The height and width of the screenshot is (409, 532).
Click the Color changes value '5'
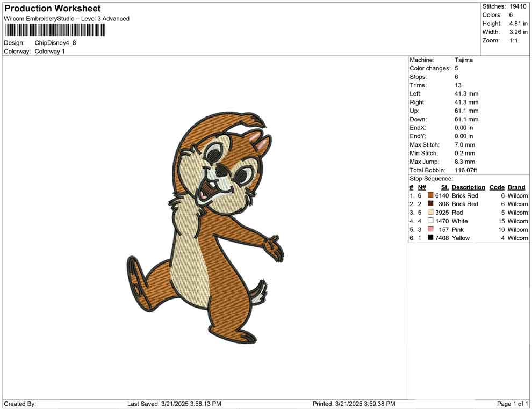[456, 69]
